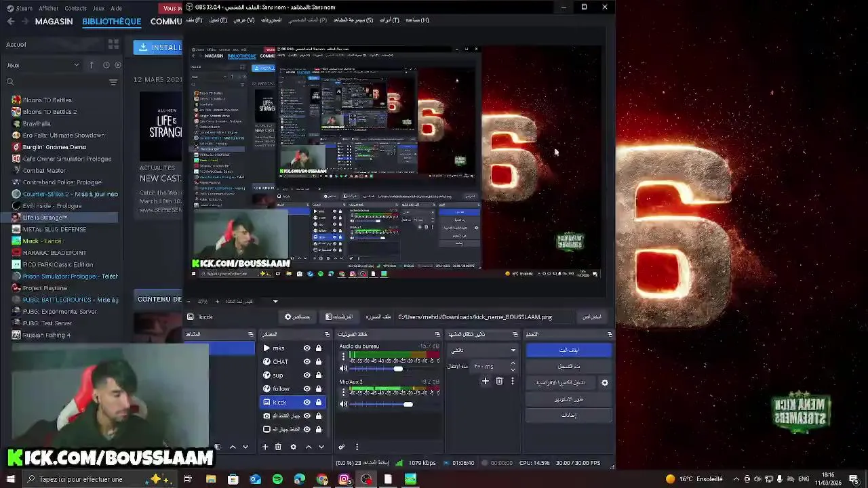Image resolution: width=868 pixels, height=488 pixels.
Task: Open OBS Edit menu (E)
Action: click(x=218, y=20)
